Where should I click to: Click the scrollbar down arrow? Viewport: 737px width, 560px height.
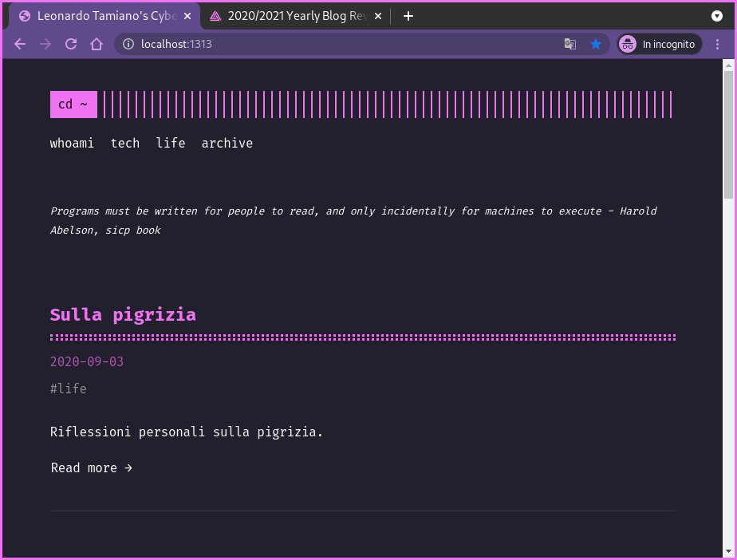tap(728, 550)
